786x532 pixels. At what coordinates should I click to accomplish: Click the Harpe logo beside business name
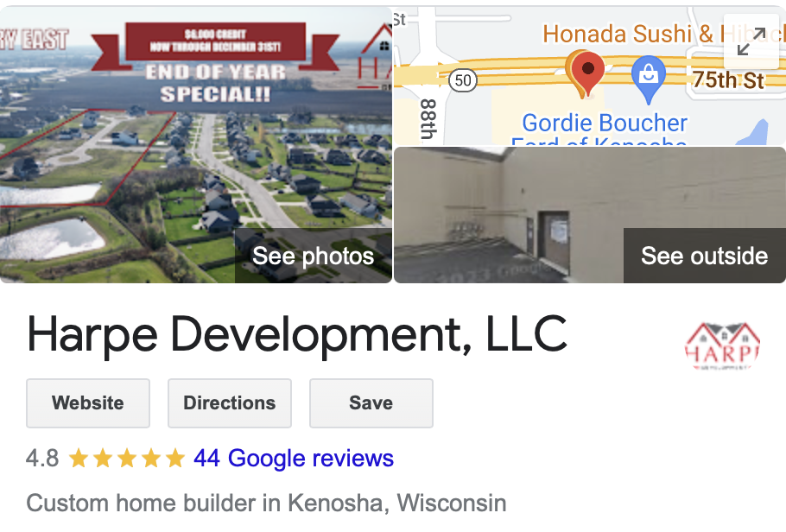[x=722, y=346]
